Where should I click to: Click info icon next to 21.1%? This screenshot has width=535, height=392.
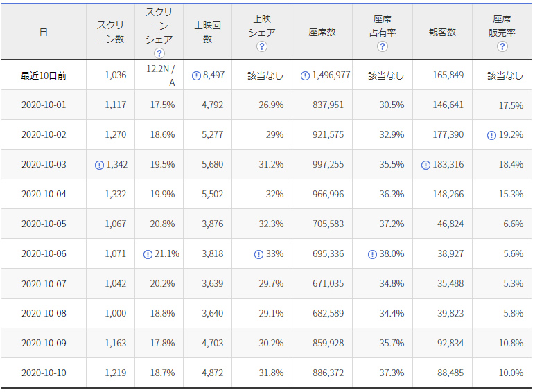tap(148, 254)
